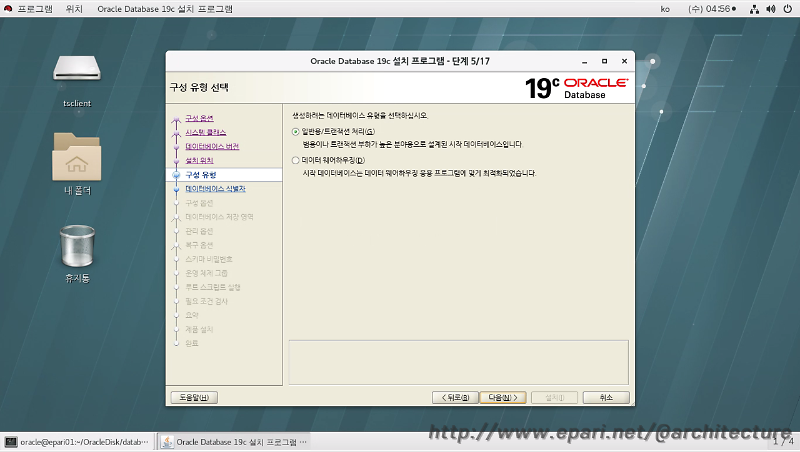Open the 휴지통 trash icon
This screenshot has width=800, height=452.
coord(77,246)
